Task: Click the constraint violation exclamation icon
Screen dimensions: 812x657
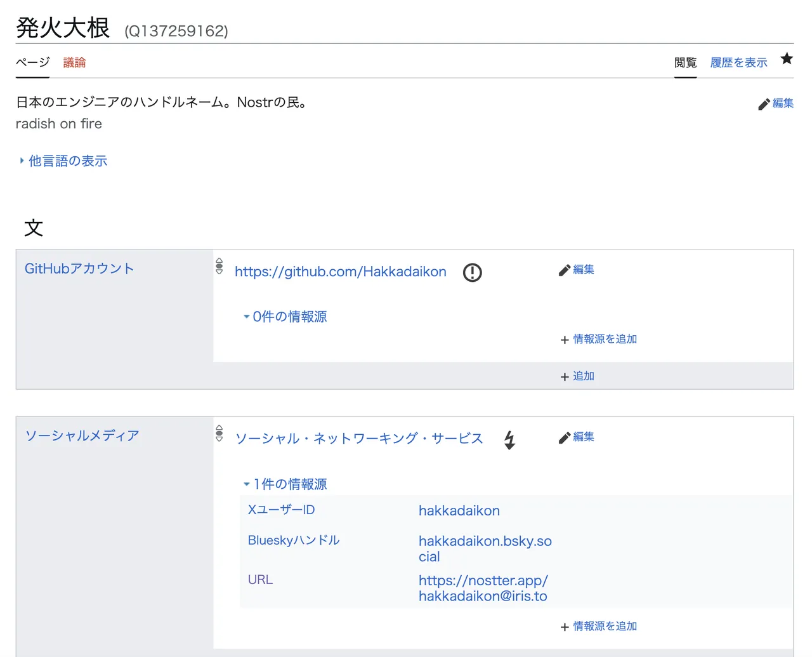Action: coord(472,272)
